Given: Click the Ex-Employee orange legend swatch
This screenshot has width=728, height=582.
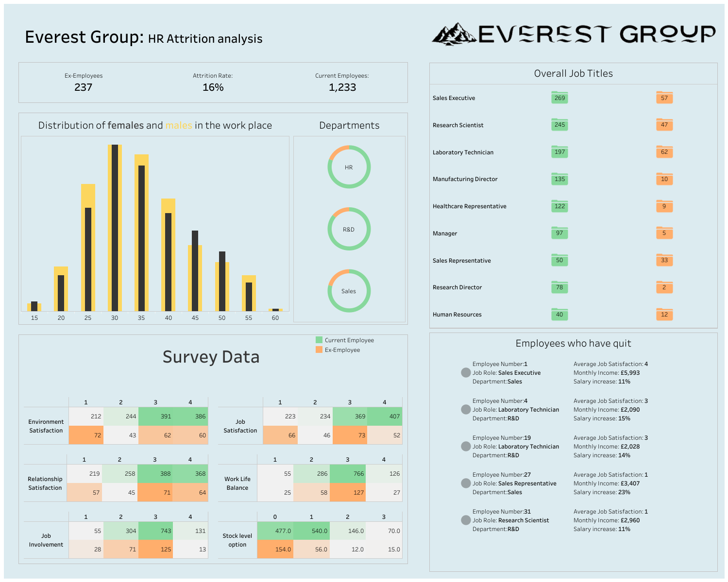Looking at the screenshot, I should point(319,349).
